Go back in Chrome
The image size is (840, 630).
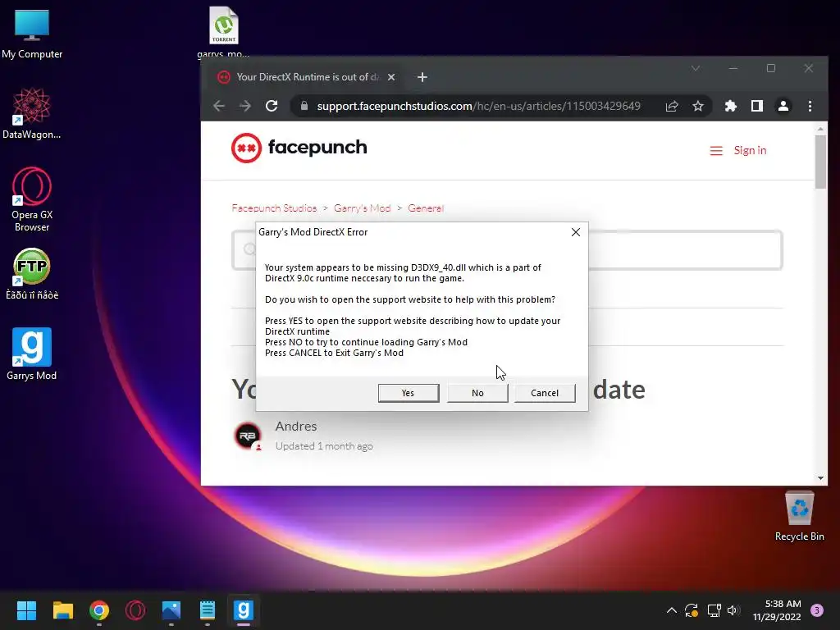tap(219, 106)
